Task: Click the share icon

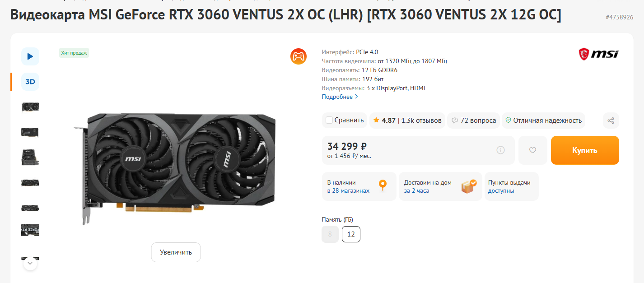Action: [611, 121]
